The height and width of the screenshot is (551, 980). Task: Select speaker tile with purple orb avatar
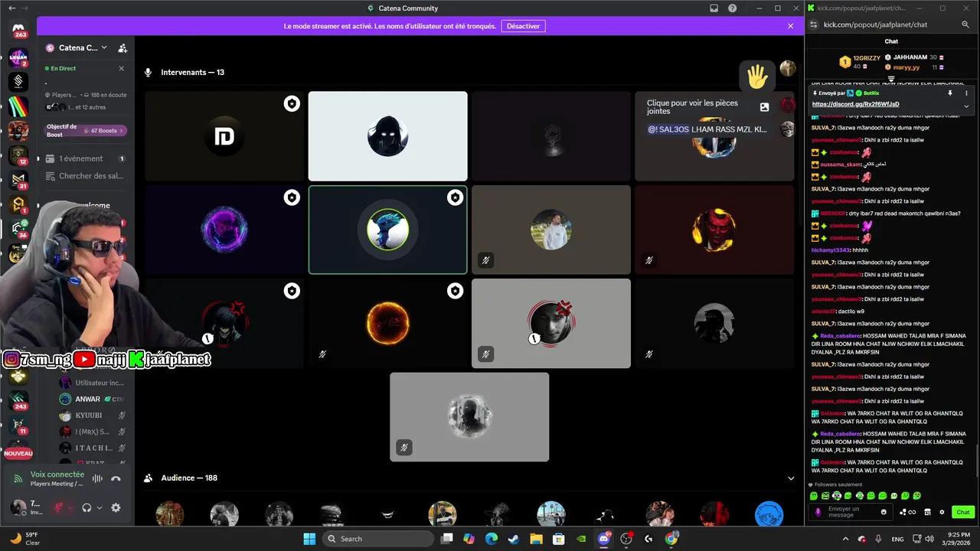click(x=224, y=230)
